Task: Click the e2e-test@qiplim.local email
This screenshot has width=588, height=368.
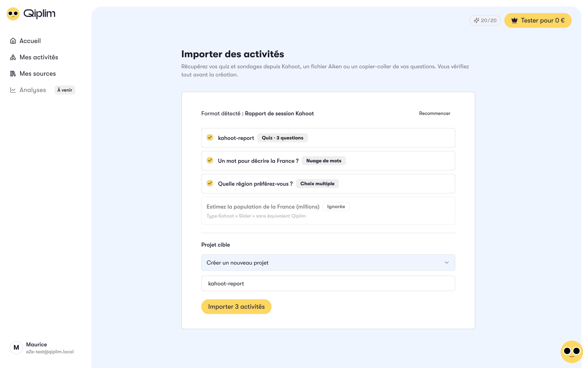Action: pos(50,352)
